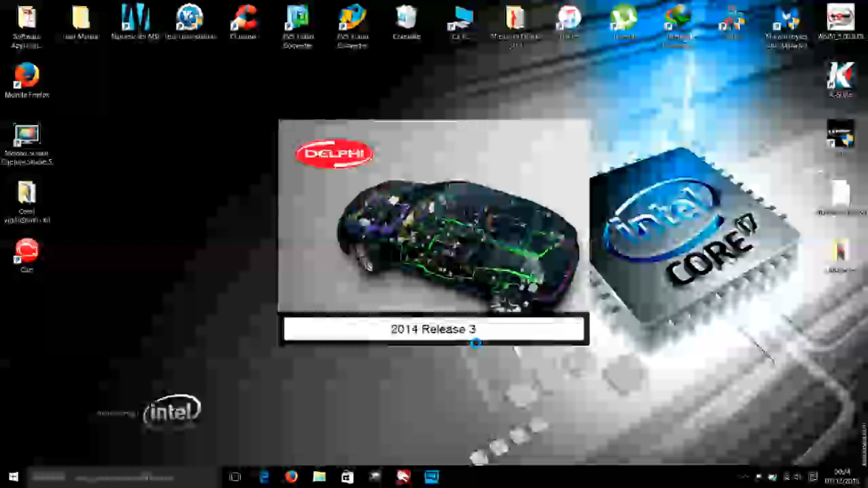Click the blue screen-capture taskbar icon
The height and width of the screenshot is (488, 868).
(431, 476)
